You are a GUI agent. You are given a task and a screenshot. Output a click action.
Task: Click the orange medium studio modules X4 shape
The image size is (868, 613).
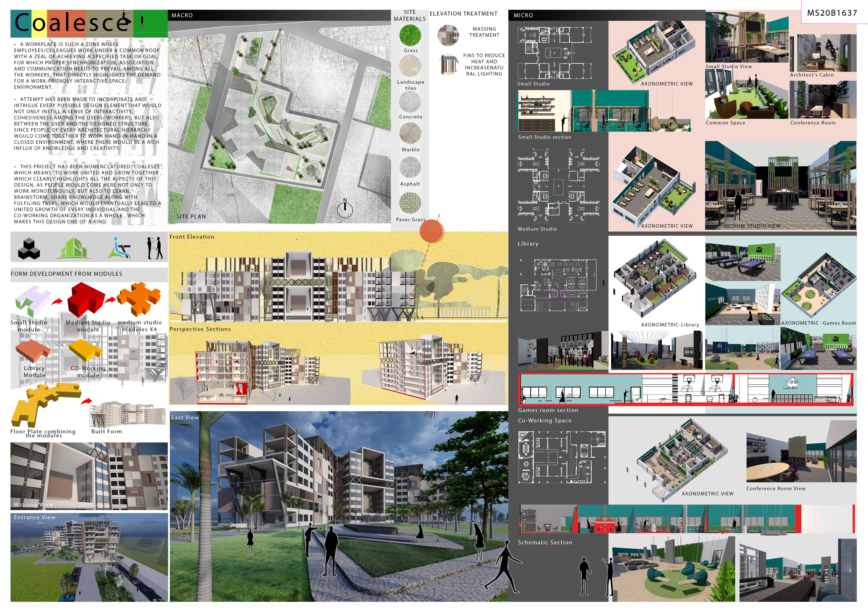pos(139,299)
